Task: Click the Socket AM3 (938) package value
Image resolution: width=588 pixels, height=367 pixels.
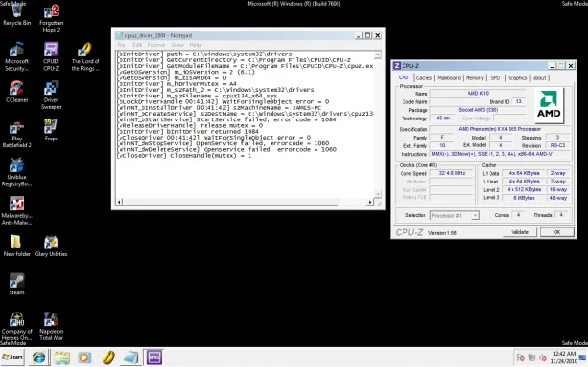Action: pos(478,110)
